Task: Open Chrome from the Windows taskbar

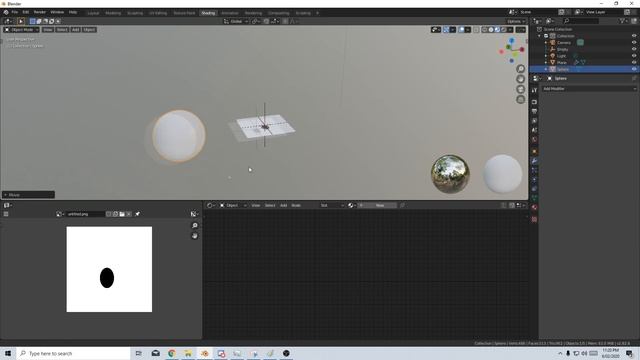Action: [x=172, y=353]
